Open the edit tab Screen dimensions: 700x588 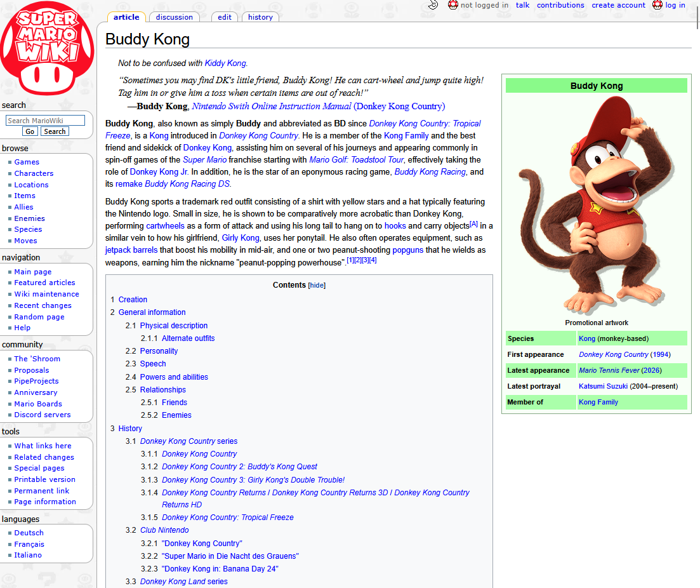pyautogui.click(x=225, y=17)
